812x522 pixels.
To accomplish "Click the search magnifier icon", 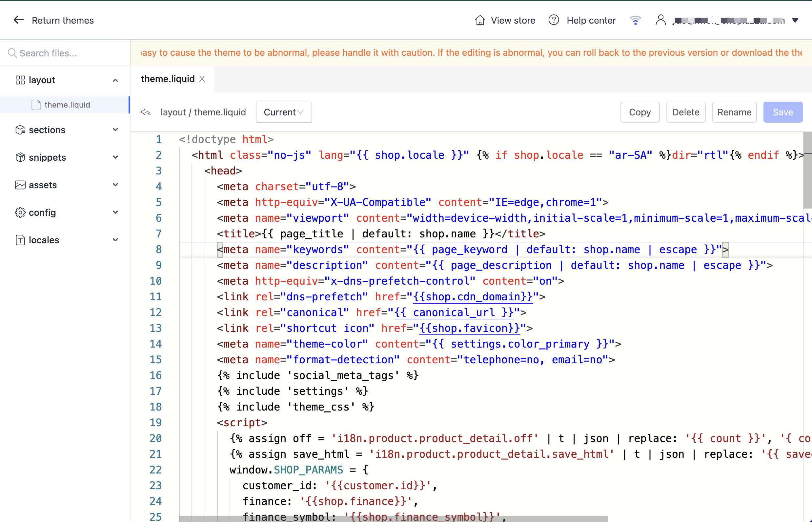I will [x=12, y=53].
